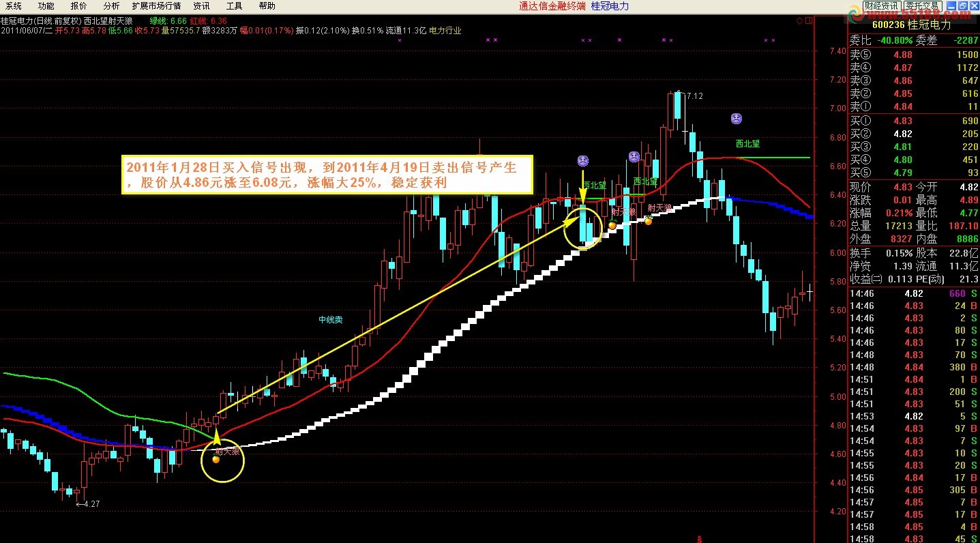Click the 涨幅 0.21% field
This screenshot has height=543, width=980.
tap(880, 213)
